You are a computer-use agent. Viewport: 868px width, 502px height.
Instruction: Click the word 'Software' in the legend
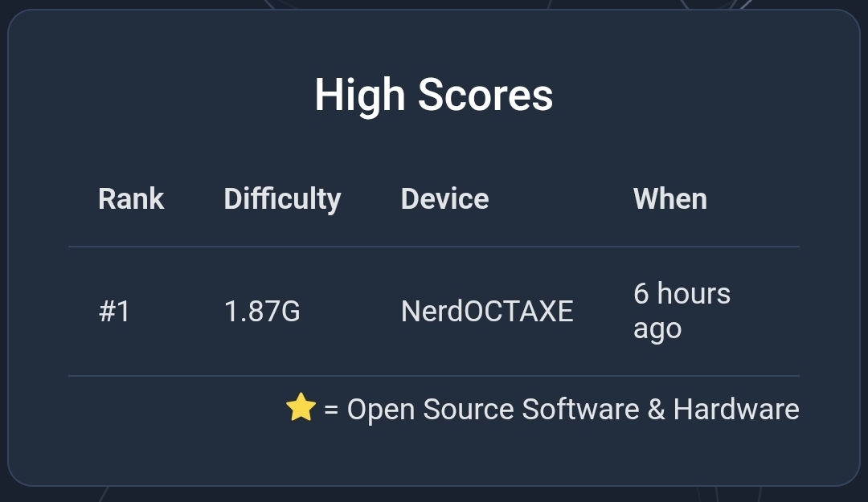coord(580,410)
